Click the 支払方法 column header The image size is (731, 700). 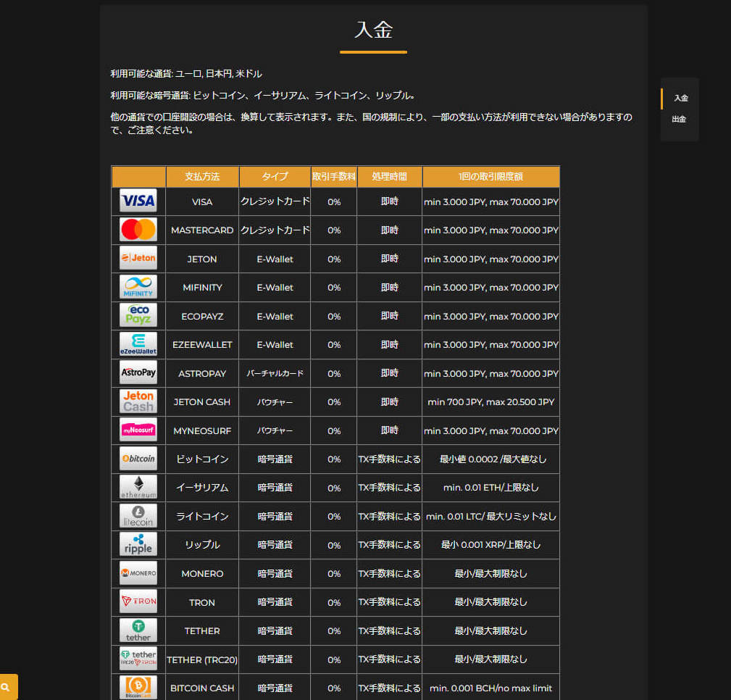[202, 176]
